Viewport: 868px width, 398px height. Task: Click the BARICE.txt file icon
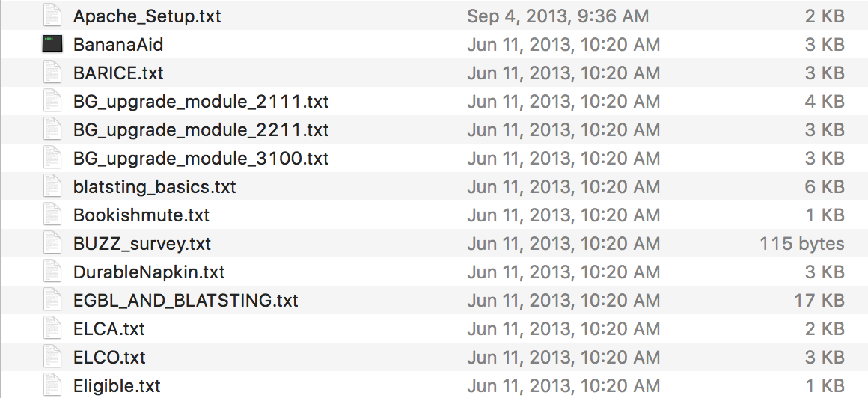pyautogui.click(x=52, y=73)
